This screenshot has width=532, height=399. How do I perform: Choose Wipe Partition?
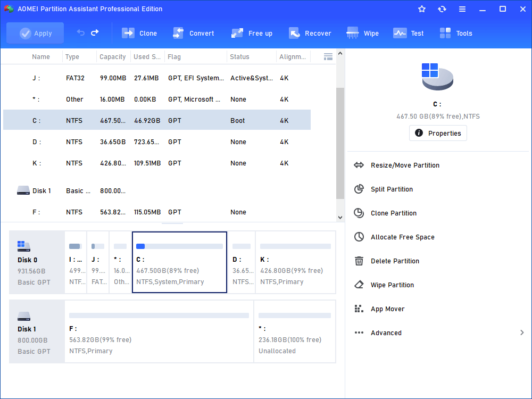pyautogui.click(x=392, y=285)
